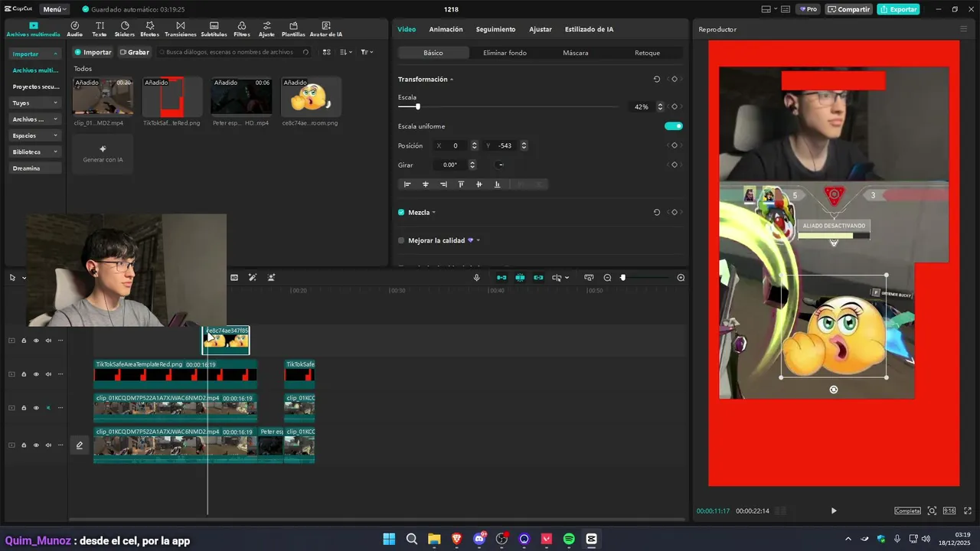Image resolution: width=980 pixels, height=551 pixels.
Task: Open the Filtros panel
Action: pyautogui.click(x=242, y=29)
